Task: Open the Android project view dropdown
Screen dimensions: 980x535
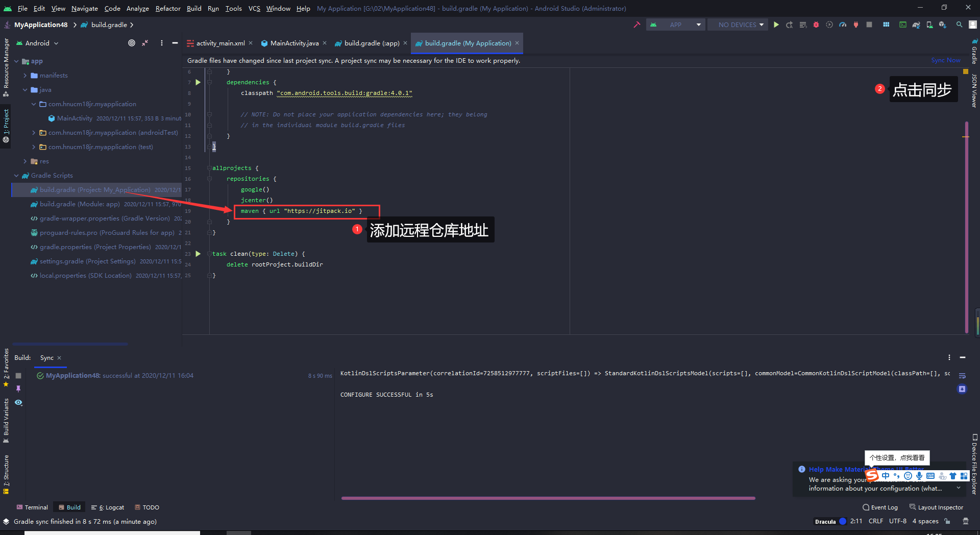Action: point(37,43)
